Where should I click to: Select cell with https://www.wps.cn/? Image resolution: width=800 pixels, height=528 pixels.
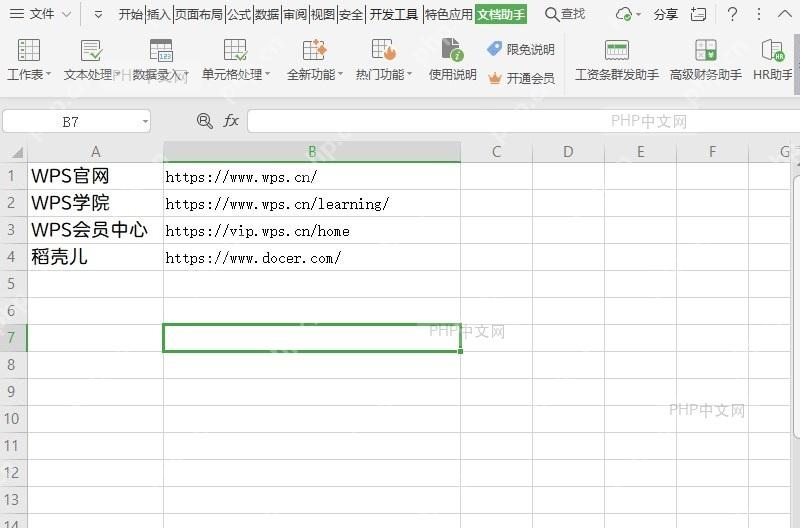coord(312,176)
